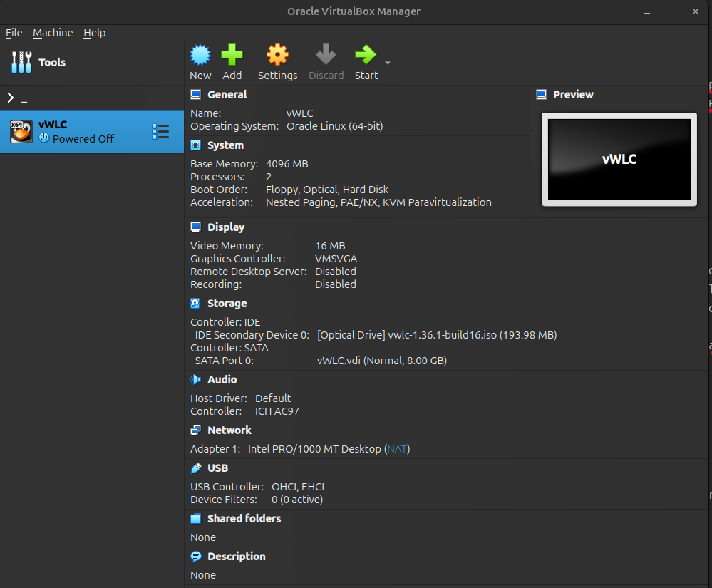712x588 pixels.
Task: Select the Tools entry label
Action: 52,62
